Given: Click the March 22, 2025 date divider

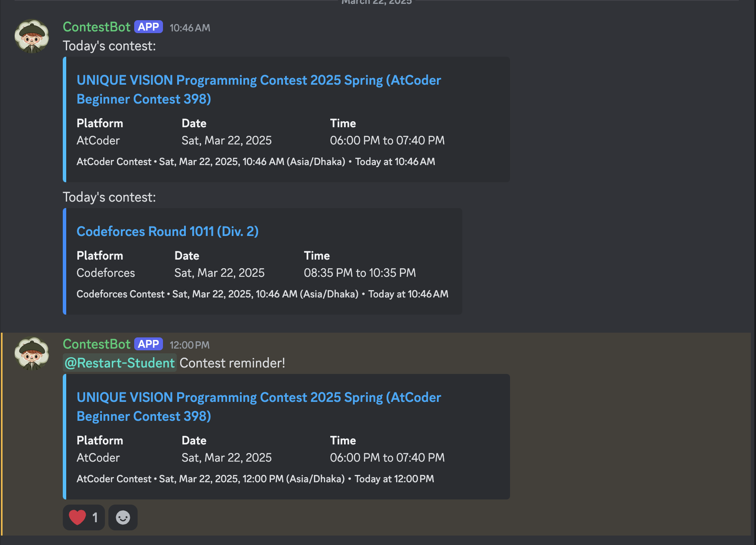Looking at the screenshot, I should click(376, 3).
